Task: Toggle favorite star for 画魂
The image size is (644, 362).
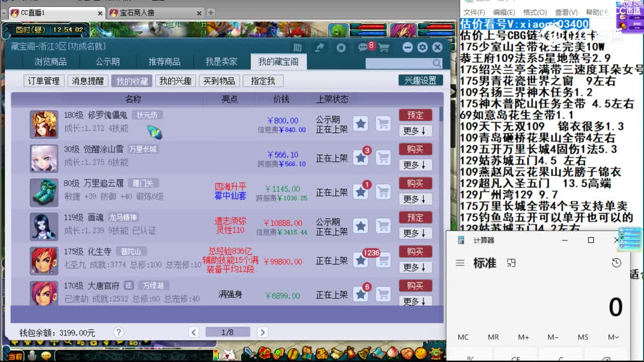Action: [x=361, y=226]
